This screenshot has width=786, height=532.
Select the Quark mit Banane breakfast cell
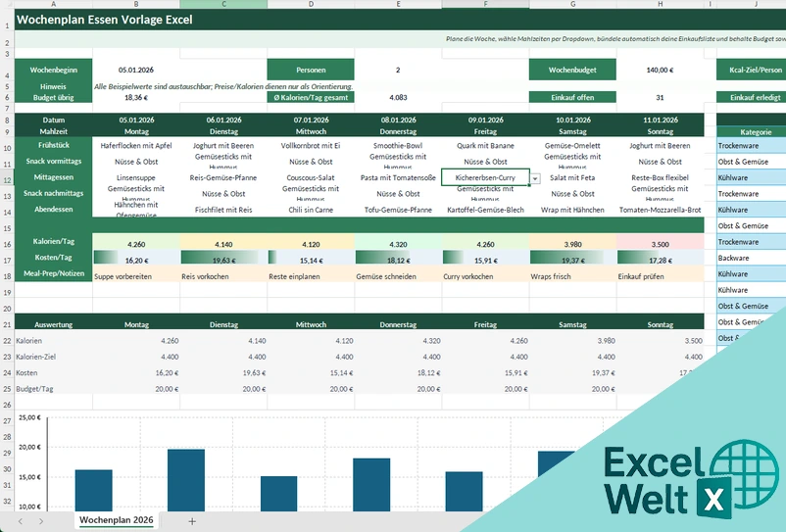485,145
